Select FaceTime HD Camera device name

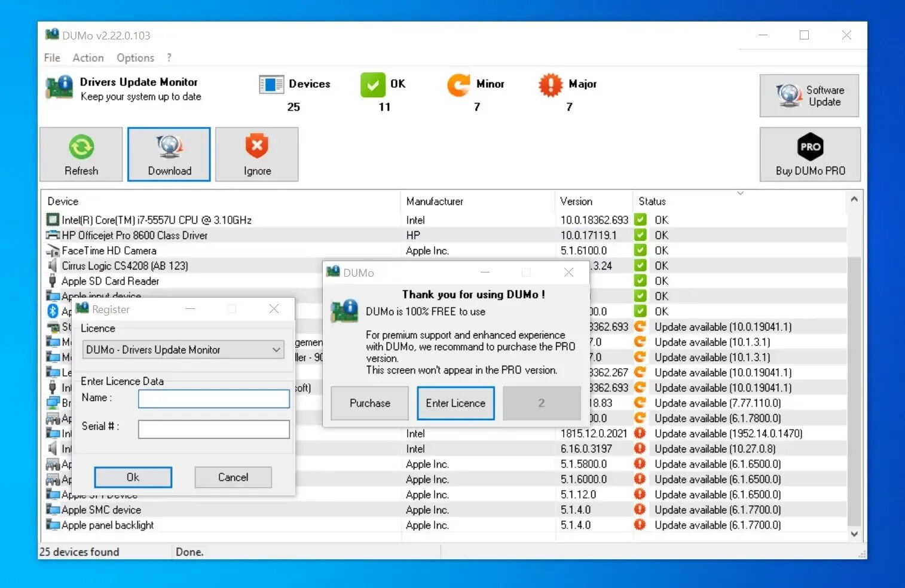(109, 250)
